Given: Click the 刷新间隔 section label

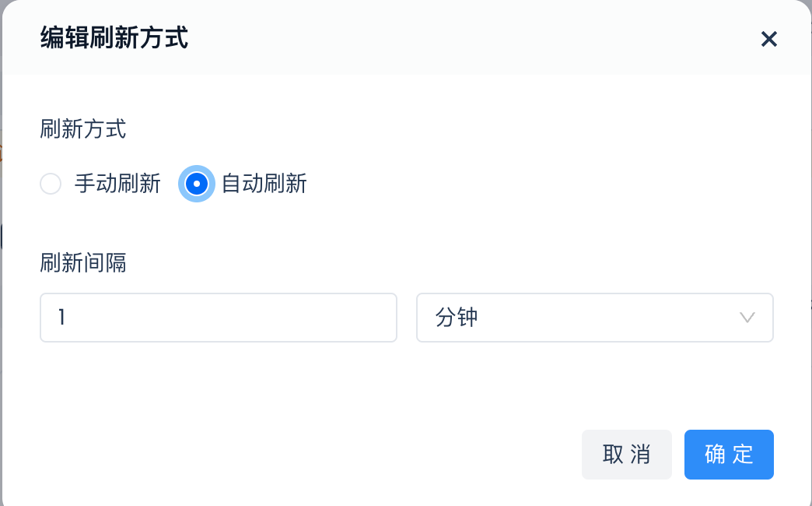Looking at the screenshot, I should pyautogui.click(x=83, y=264).
